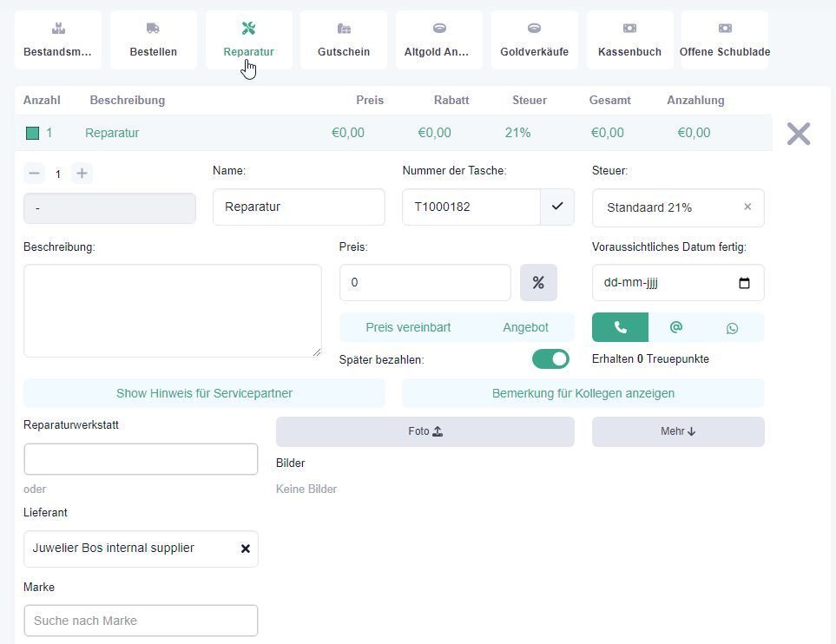836x644 pixels.
Task: Click the 21% tax value in the row
Action: coord(517,133)
